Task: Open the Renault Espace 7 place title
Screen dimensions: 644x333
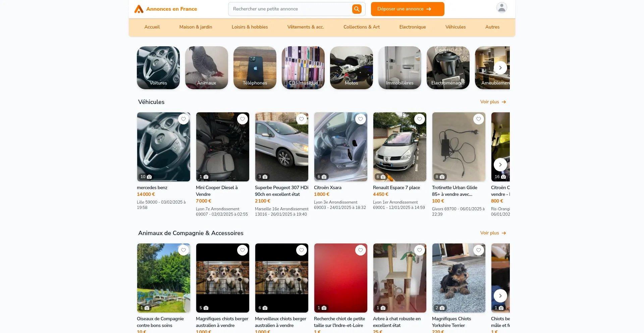Action: pyautogui.click(x=396, y=188)
